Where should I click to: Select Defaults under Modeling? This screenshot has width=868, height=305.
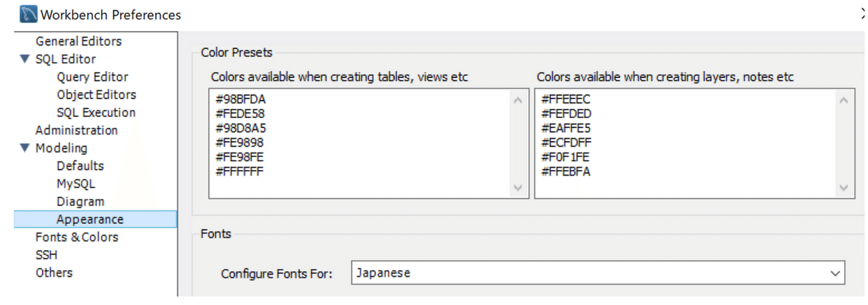(80, 166)
